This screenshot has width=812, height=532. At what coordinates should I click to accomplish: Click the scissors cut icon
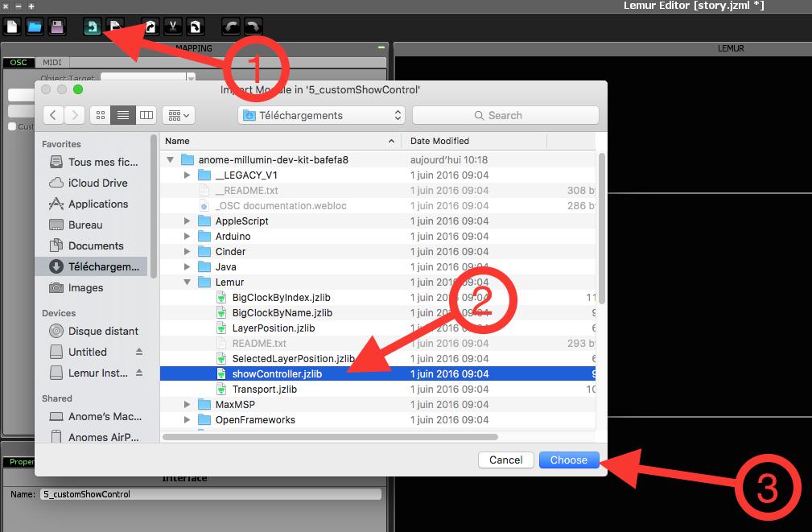172,27
